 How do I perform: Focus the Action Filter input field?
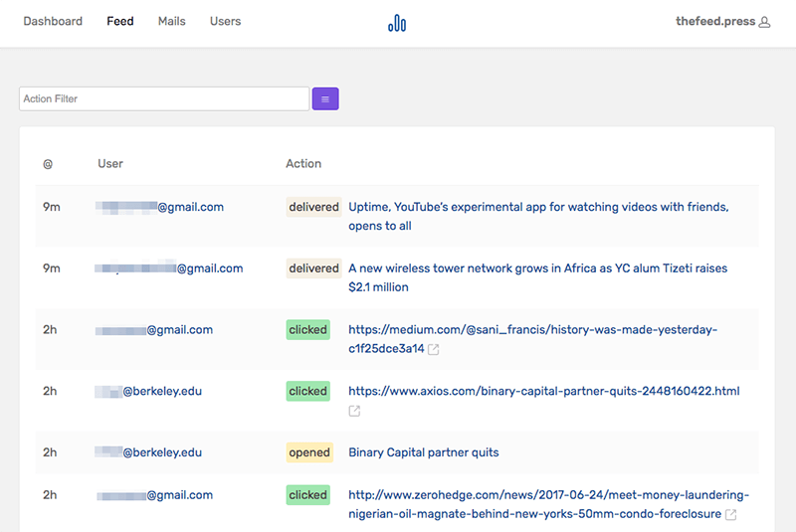point(164,98)
